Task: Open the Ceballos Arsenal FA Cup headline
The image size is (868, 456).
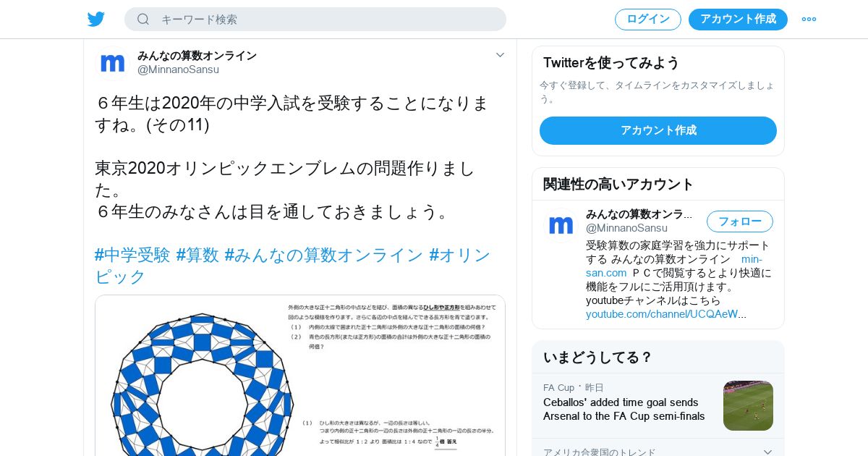Action: pos(624,409)
